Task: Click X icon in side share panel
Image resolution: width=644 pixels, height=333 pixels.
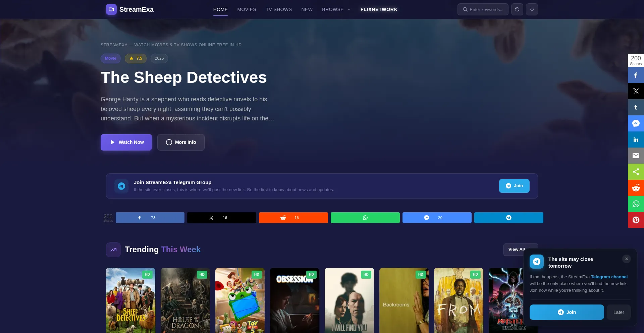Action: [x=636, y=91]
